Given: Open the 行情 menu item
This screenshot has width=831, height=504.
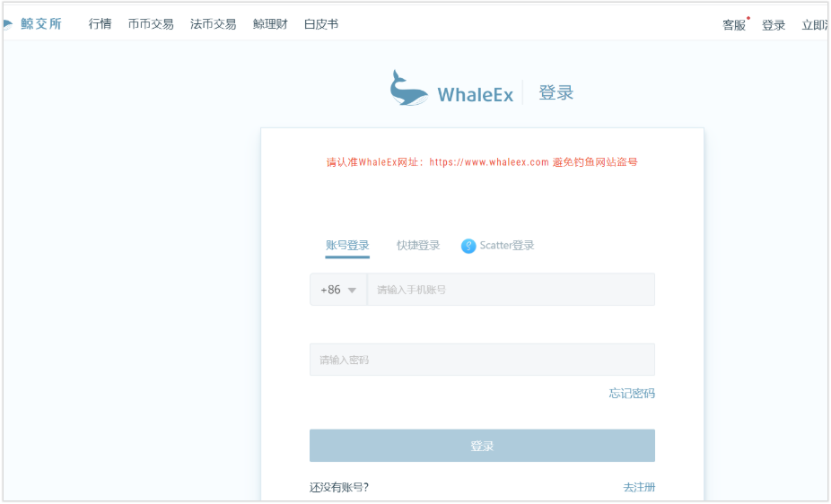Looking at the screenshot, I should [x=101, y=24].
